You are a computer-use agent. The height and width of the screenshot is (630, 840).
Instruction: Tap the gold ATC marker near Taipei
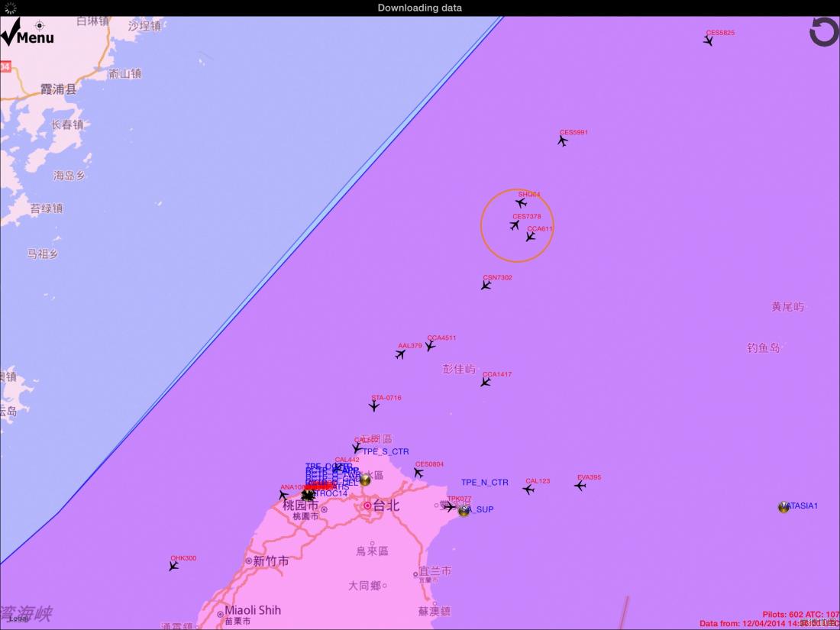[x=365, y=480]
